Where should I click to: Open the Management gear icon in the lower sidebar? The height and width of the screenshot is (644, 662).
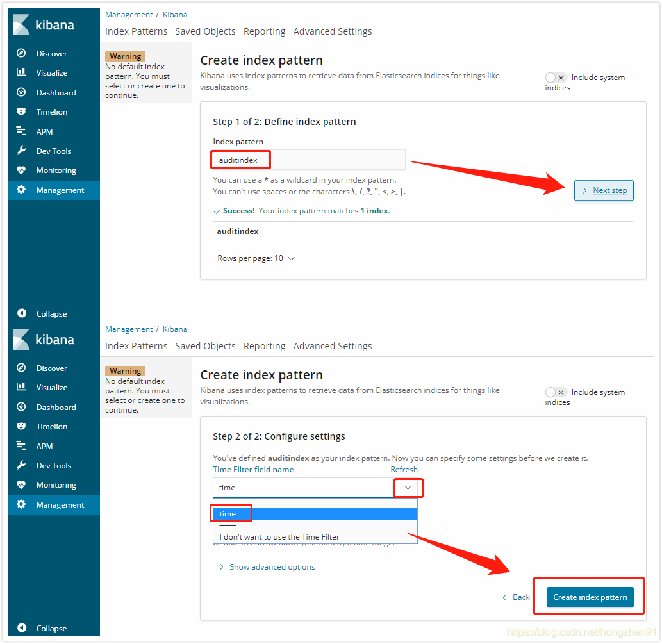pyautogui.click(x=21, y=504)
